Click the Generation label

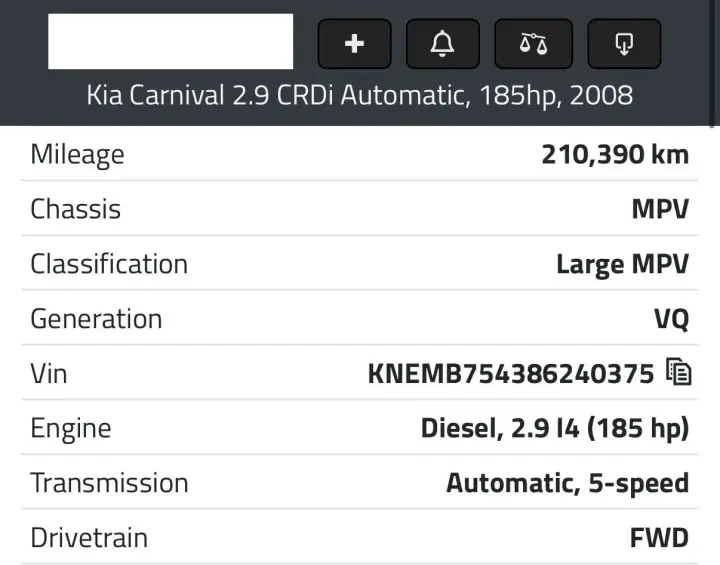click(96, 319)
